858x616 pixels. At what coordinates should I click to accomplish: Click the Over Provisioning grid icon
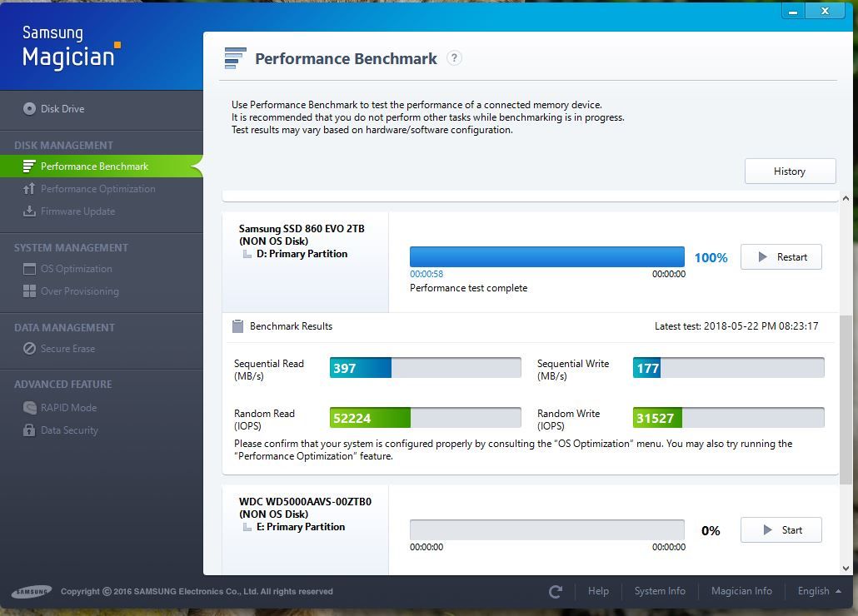click(29, 291)
